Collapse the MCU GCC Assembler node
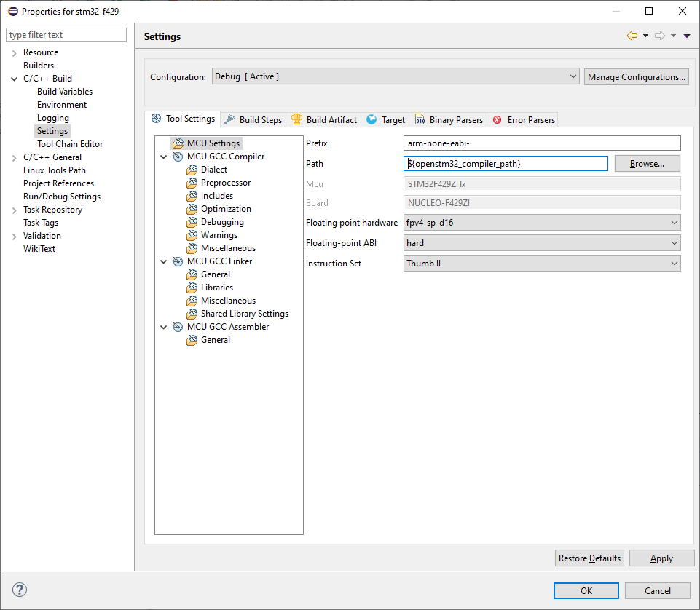 (164, 327)
